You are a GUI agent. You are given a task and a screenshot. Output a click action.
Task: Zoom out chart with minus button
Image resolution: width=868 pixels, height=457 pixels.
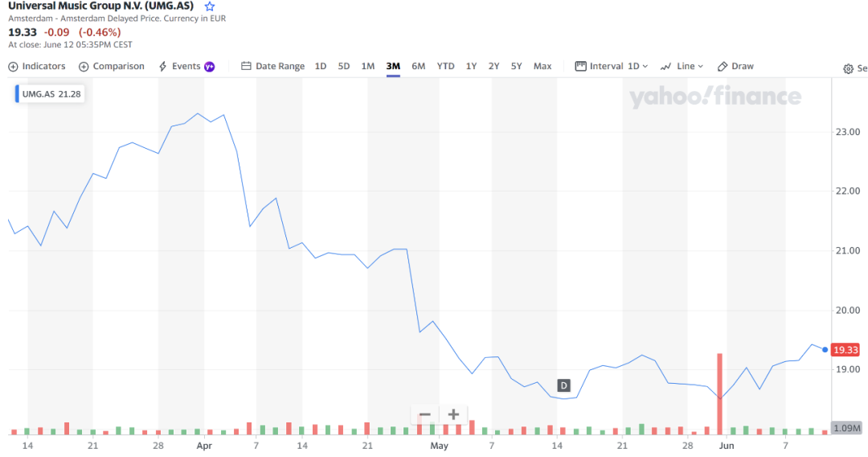pyautogui.click(x=425, y=414)
